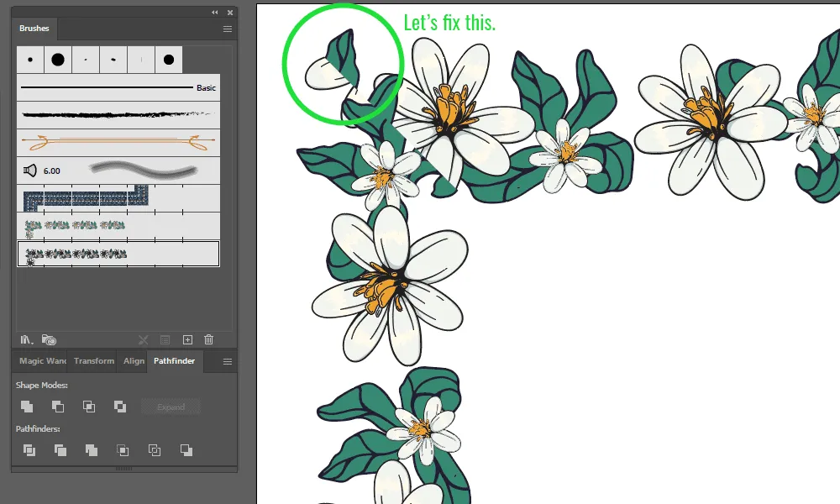Screen dimensions: 840x504
Task: Collapse the Brushes panel with double arrows
Action: point(215,13)
